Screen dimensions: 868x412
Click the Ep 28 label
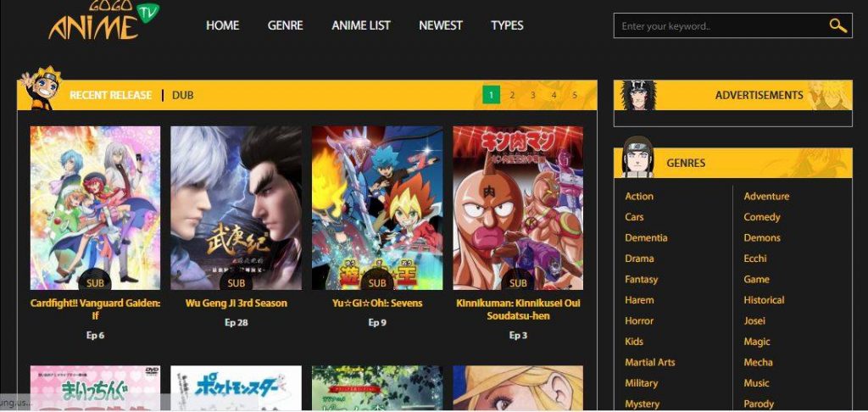(236, 322)
